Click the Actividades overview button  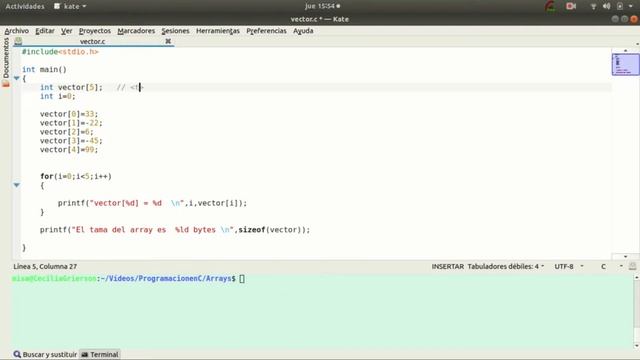click(25, 6)
